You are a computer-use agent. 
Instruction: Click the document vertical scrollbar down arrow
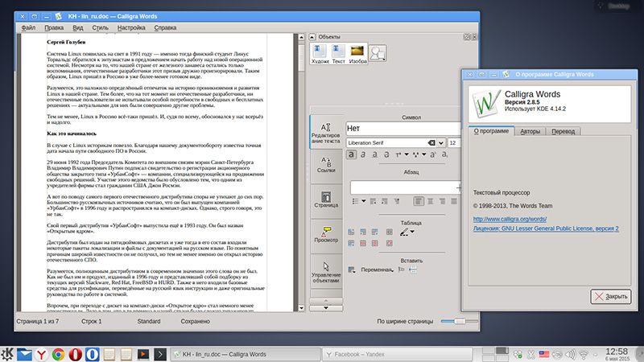tap(301, 307)
